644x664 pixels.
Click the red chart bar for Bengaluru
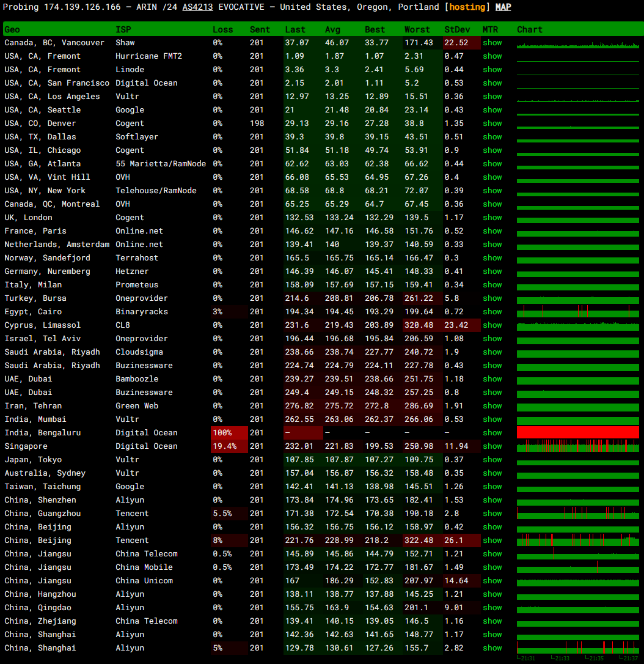pos(577,432)
